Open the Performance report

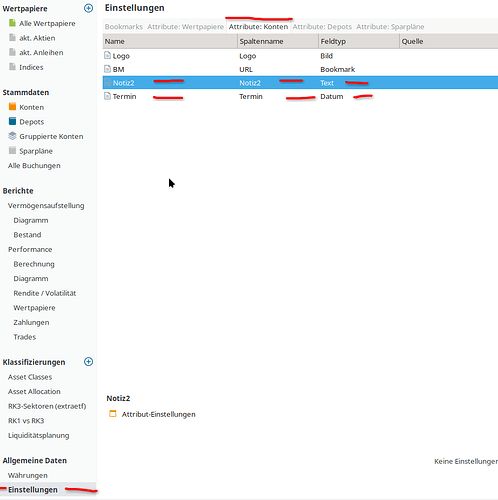(30, 249)
